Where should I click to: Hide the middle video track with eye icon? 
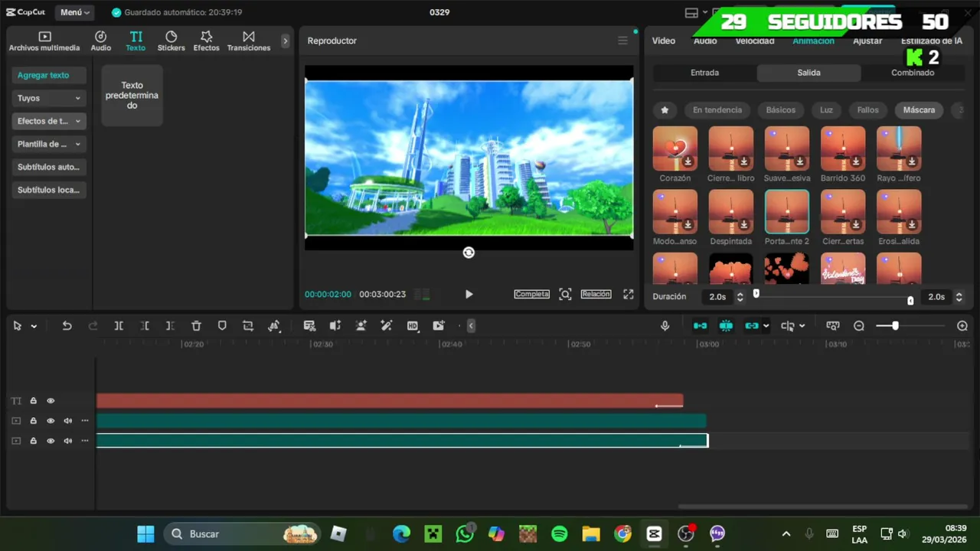pyautogui.click(x=51, y=421)
